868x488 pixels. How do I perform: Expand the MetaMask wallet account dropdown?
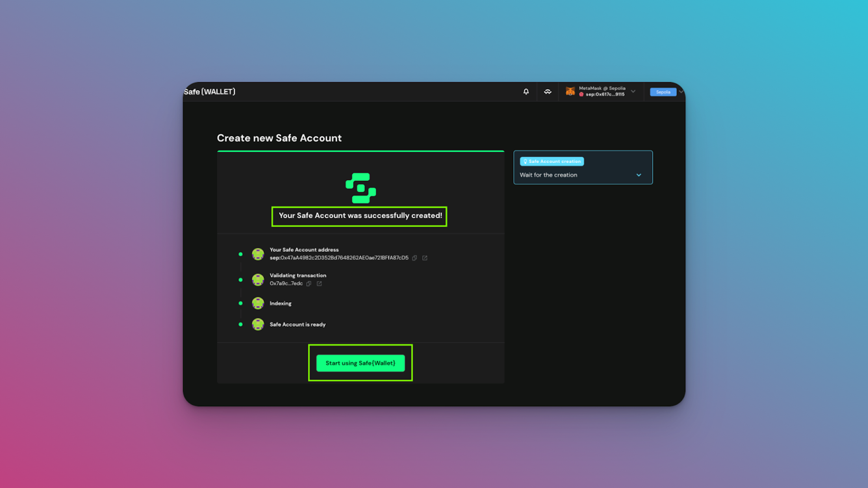pos(633,91)
